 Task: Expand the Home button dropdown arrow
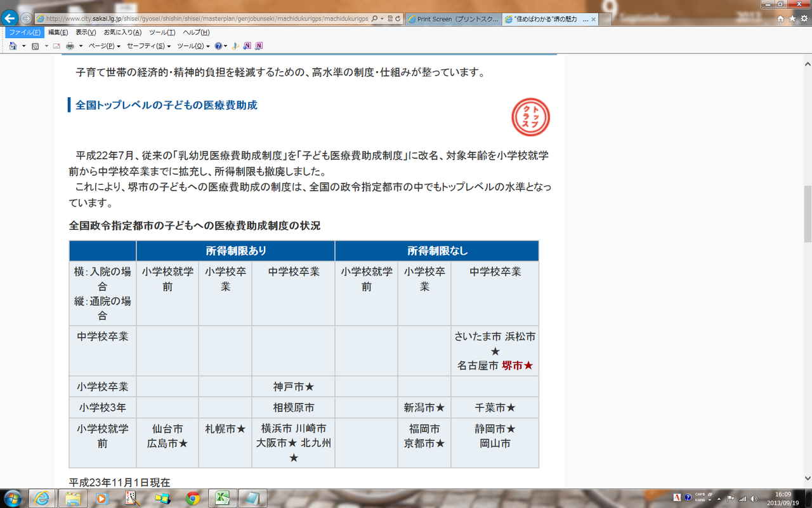coord(24,46)
